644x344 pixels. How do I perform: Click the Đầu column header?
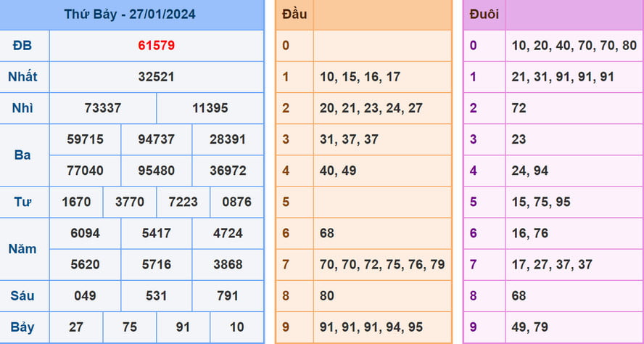[294, 14]
